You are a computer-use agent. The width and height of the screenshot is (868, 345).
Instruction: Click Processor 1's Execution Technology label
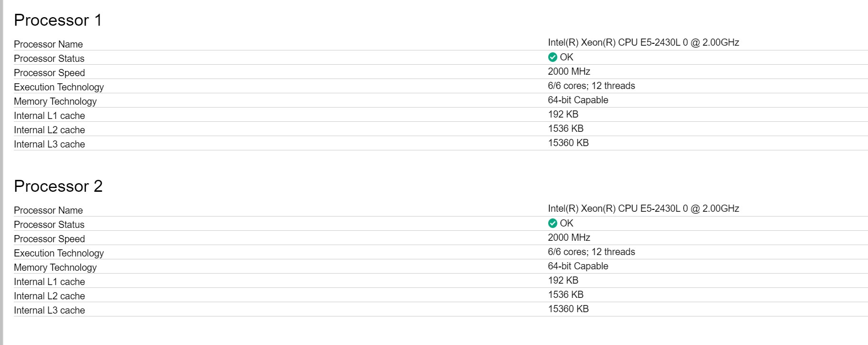[59, 87]
